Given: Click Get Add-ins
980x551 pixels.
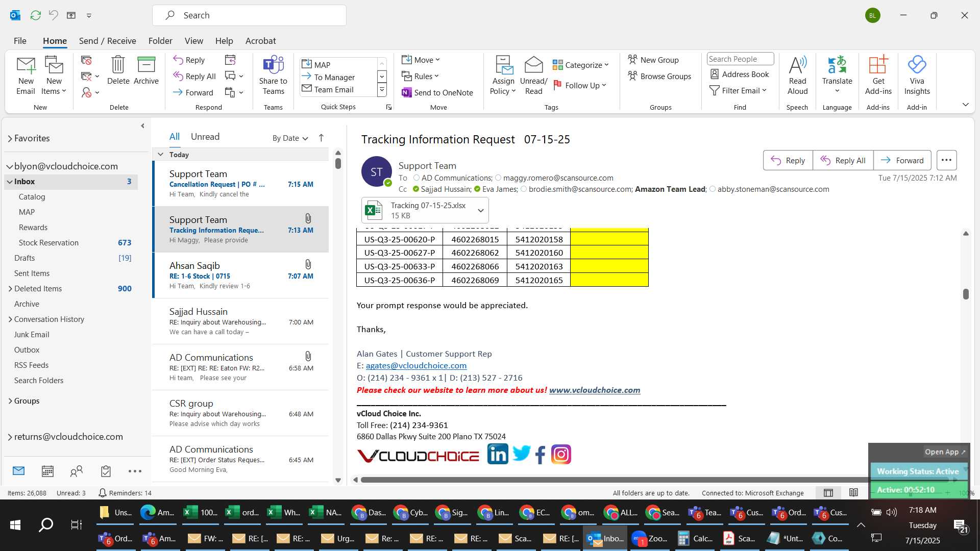Looking at the screenshot, I should coord(878,76).
